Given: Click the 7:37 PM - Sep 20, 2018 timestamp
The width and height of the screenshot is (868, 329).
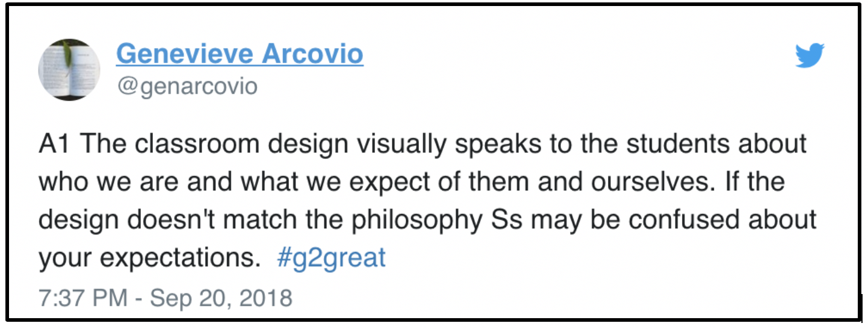Looking at the screenshot, I should point(166,298).
